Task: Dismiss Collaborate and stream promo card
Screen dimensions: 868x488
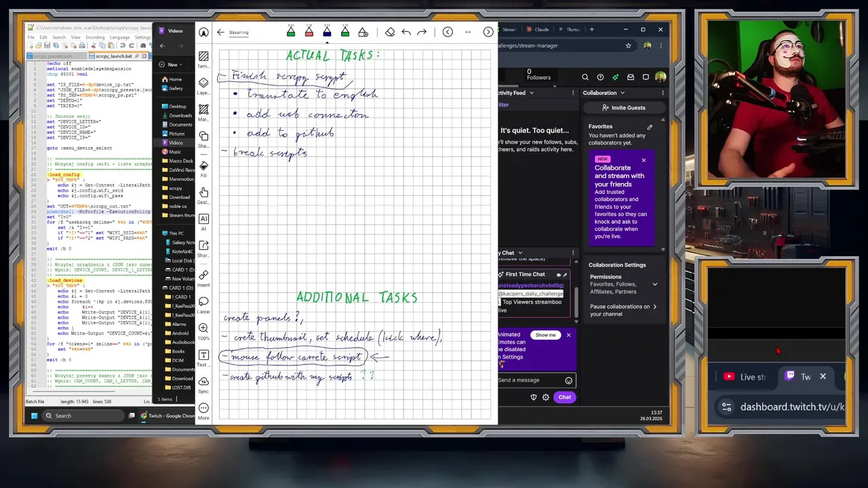Action: pos(644,160)
